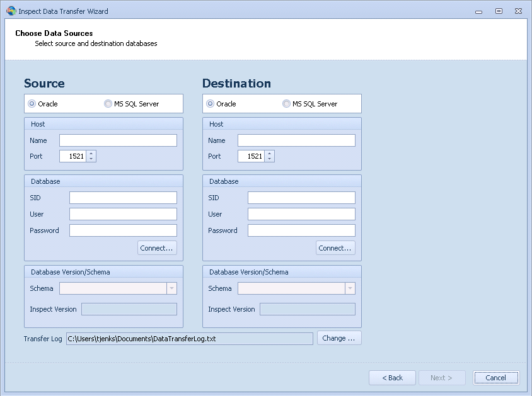
Task: Click the Transfer Log path field
Action: [190, 339]
